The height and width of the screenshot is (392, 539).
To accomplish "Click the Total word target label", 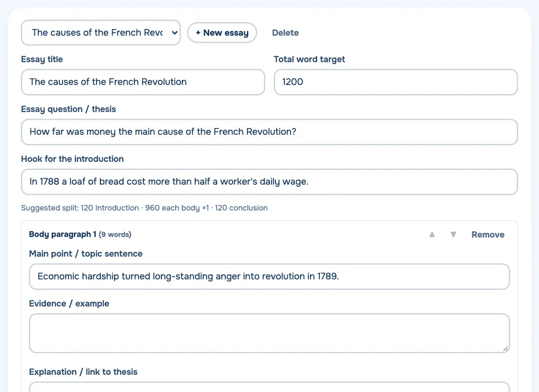I will click(309, 59).
